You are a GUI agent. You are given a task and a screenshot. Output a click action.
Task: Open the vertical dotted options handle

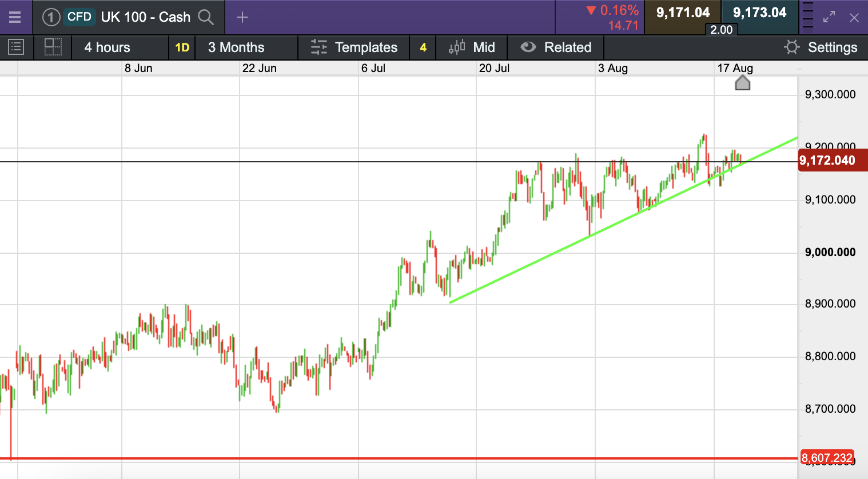807,15
